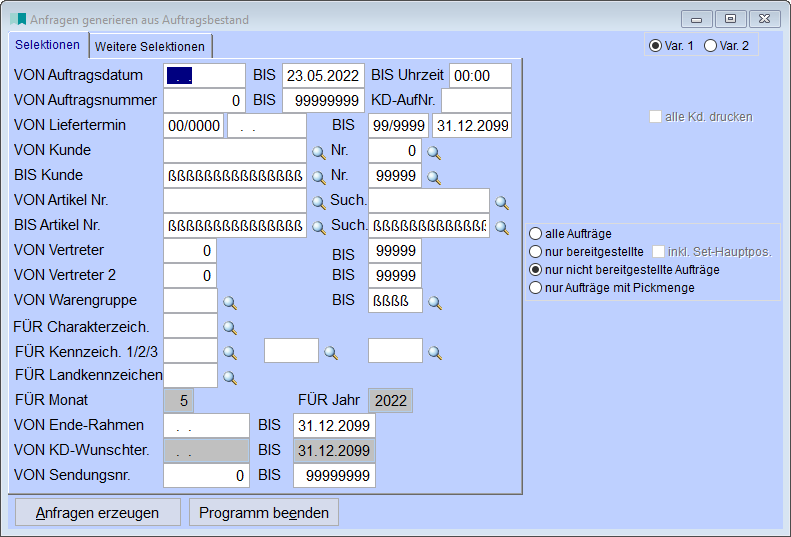The image size is (791, 537).
Task: Focus the KD-AufNr. text field
Action: [476, 101]
